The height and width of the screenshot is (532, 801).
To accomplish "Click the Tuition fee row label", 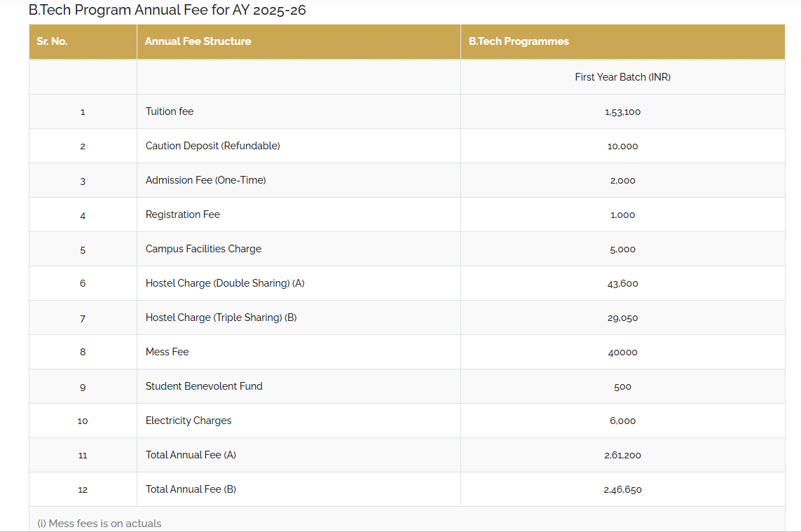I will click(x=170, y=111).
